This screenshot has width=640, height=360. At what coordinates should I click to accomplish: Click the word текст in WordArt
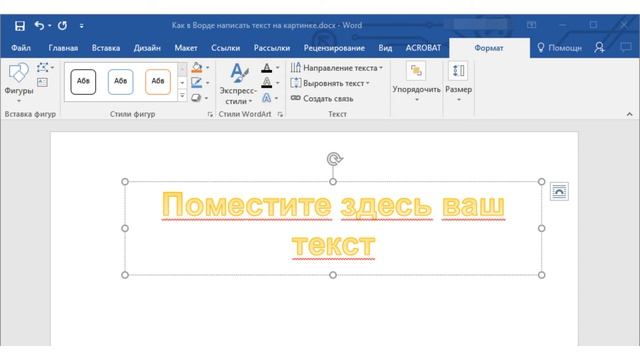point(333,245)
